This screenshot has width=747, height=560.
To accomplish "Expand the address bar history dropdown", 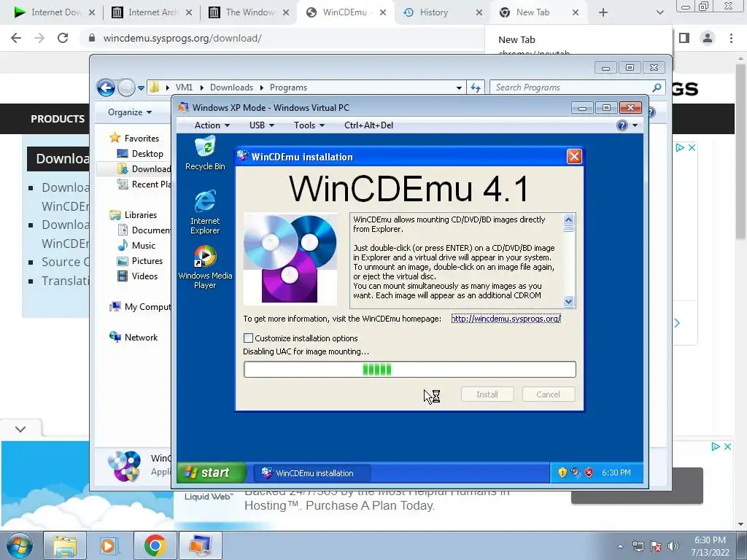I will click(459, 87).
